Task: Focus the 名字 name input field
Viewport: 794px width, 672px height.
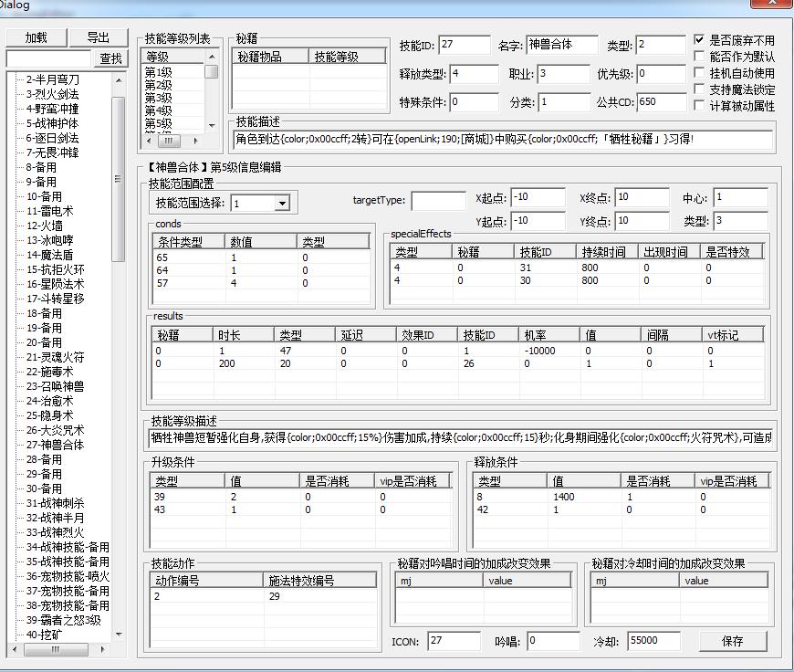Action: tap(561, 45)
